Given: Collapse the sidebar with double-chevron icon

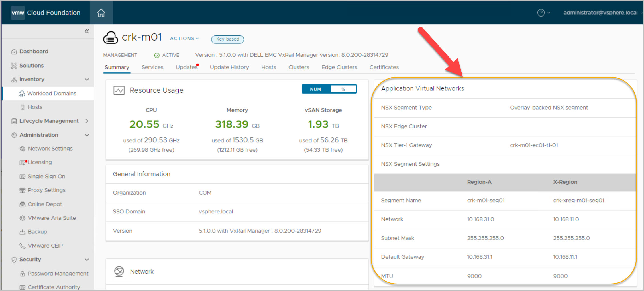Looking at the screenshot, I should tap(87, 31).
